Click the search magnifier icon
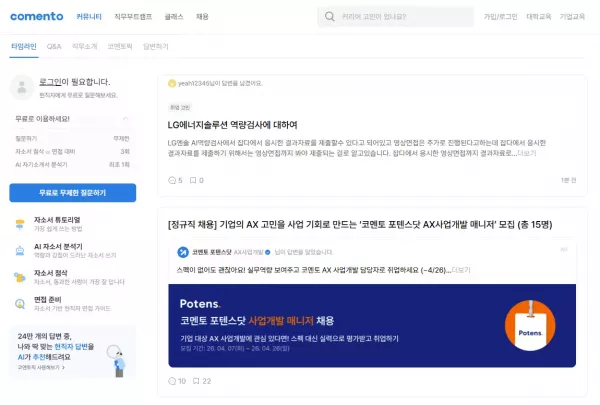Screen dimensions: 600x405 point(329,16)
